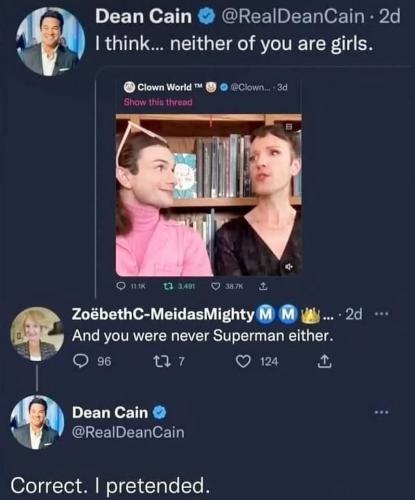The width and height of the screenshot is (415, 500).
Task: Like the ZoëbethC reply with 124 likes
Action: (243, 361)
